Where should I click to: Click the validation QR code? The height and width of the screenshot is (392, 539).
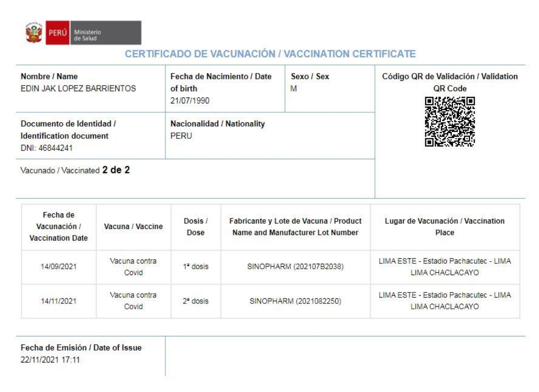tap(450, 122)
